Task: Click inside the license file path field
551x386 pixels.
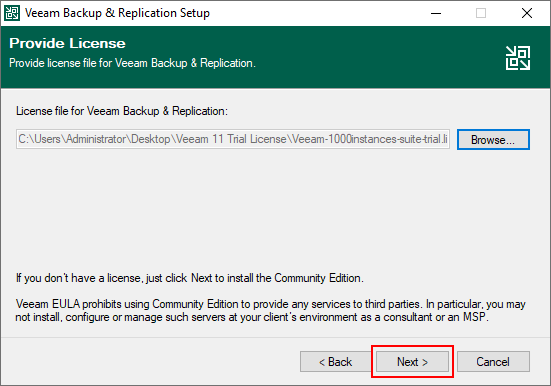Action: point(233,139)
